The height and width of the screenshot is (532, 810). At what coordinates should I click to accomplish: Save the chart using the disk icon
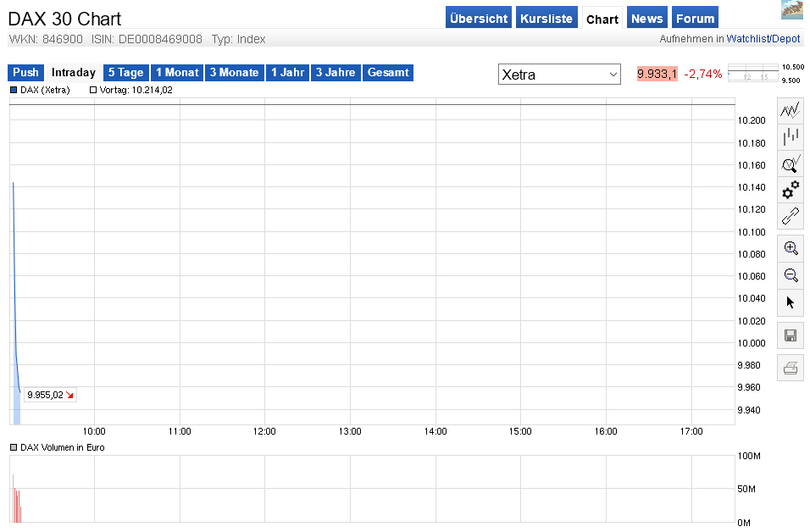pyautogui.click(x=790, y=335)
